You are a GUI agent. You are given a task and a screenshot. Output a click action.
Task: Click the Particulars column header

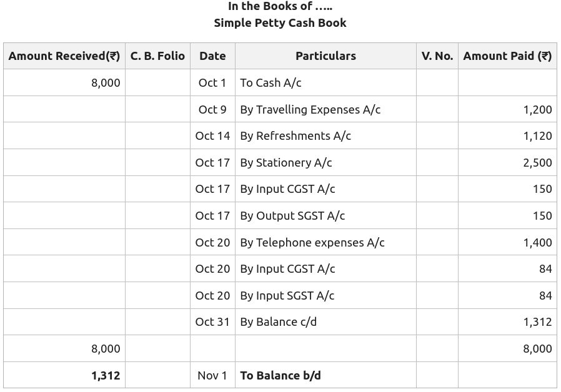point(325,56)
